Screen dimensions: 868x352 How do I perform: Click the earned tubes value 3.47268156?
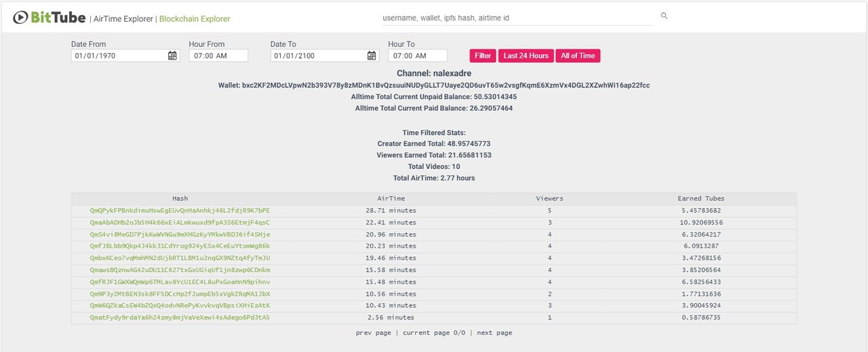[701, 258]
